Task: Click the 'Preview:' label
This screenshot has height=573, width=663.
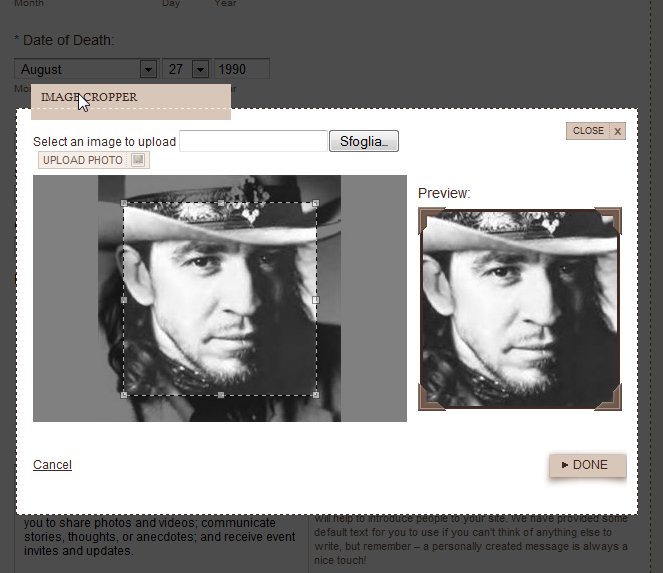Action: coord(444,193)
